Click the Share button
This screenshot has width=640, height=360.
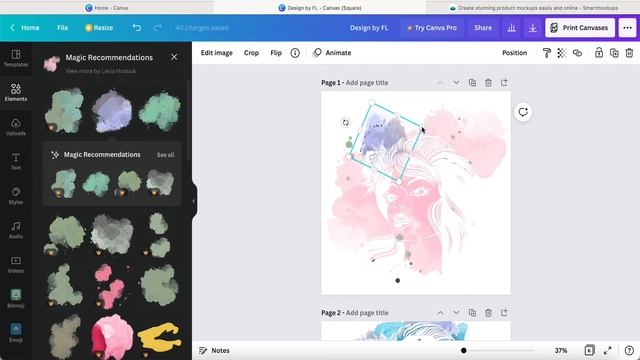coord(483,28)
